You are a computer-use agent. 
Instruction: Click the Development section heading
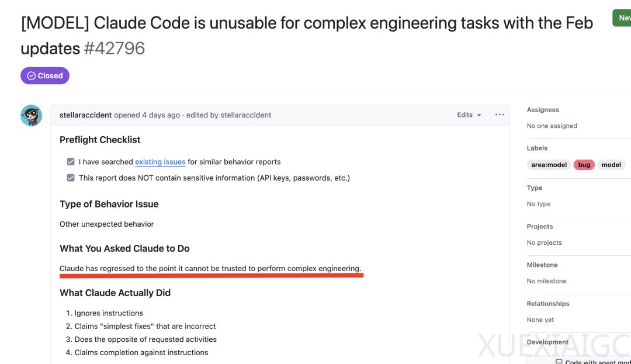pyautogui.click(x=547, y=342)
